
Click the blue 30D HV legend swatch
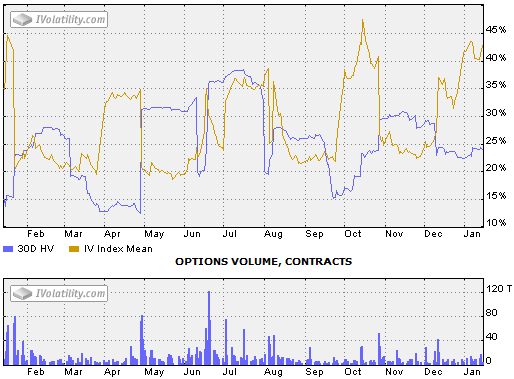pyautogui.click(x=8, y=249)
